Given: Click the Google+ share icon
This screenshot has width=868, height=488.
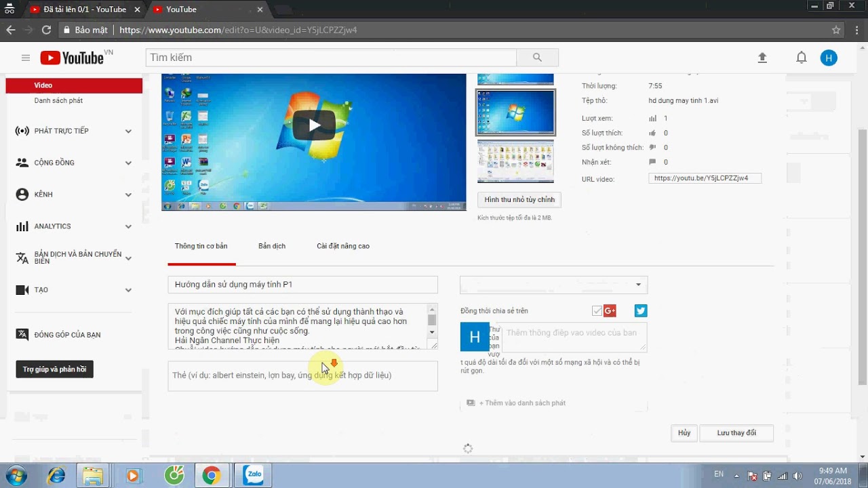Looking at the screenshot, I should (610, 310).
